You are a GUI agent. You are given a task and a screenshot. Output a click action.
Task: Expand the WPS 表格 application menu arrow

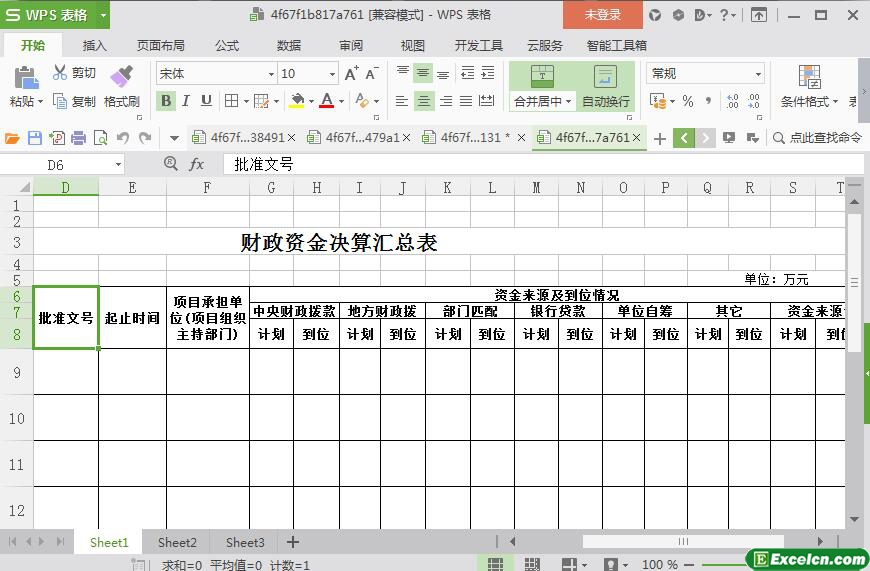(x=103, y=15)
